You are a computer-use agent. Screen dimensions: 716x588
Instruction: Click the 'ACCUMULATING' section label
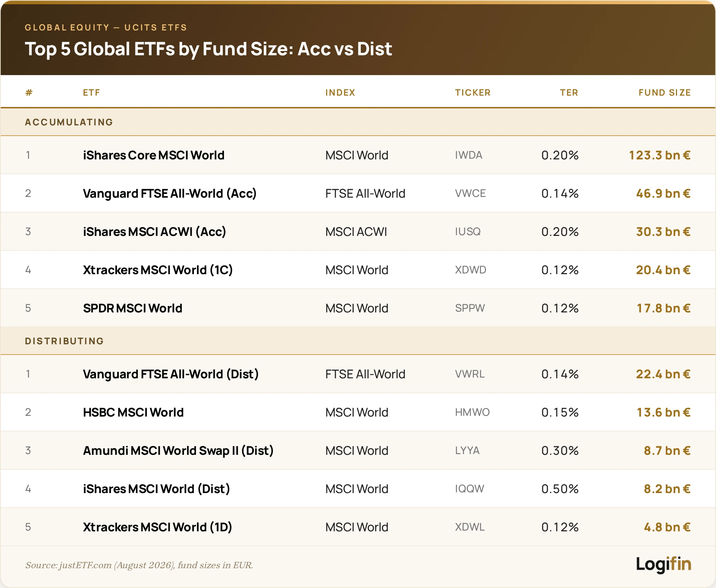click(x=69, y=122)
